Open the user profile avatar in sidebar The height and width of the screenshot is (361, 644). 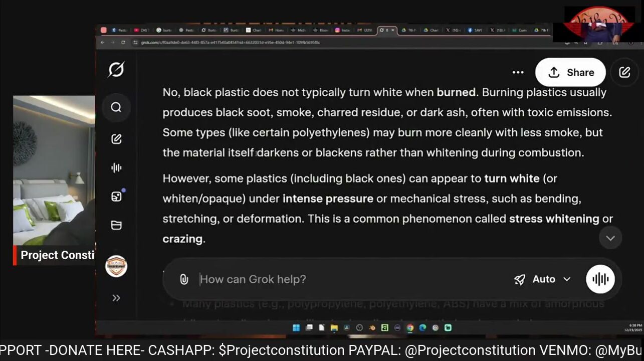click(x=116, y=266)
